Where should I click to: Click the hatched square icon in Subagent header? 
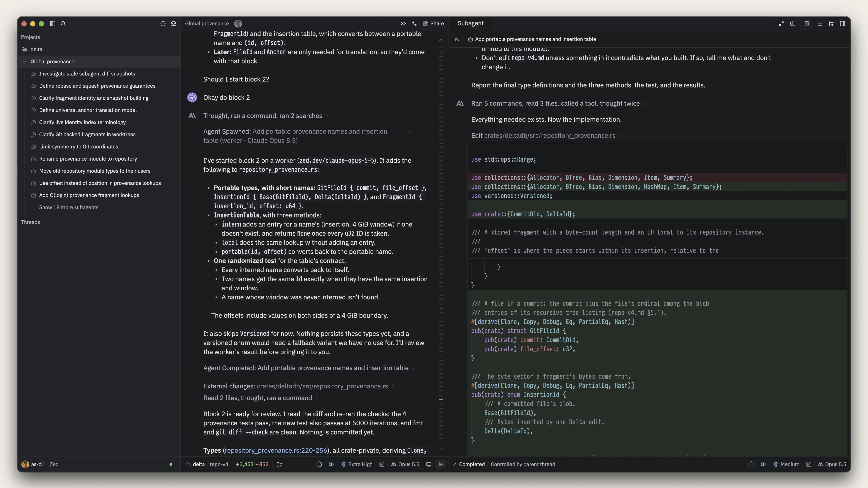pyautogui.click(x=807, y=24)
